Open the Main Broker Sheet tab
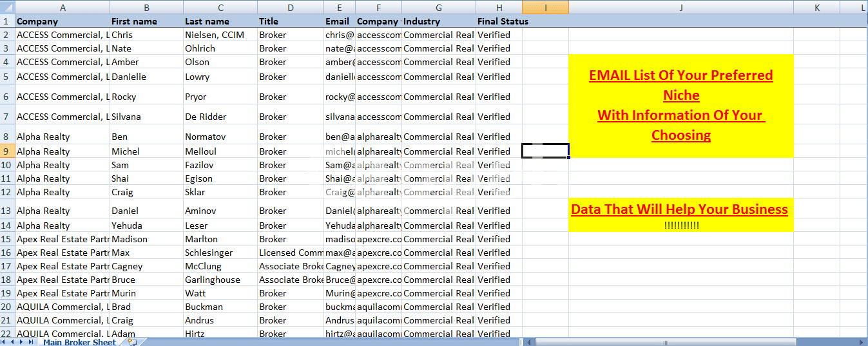The height and width of the screenshot is (346, 868). 79,342
